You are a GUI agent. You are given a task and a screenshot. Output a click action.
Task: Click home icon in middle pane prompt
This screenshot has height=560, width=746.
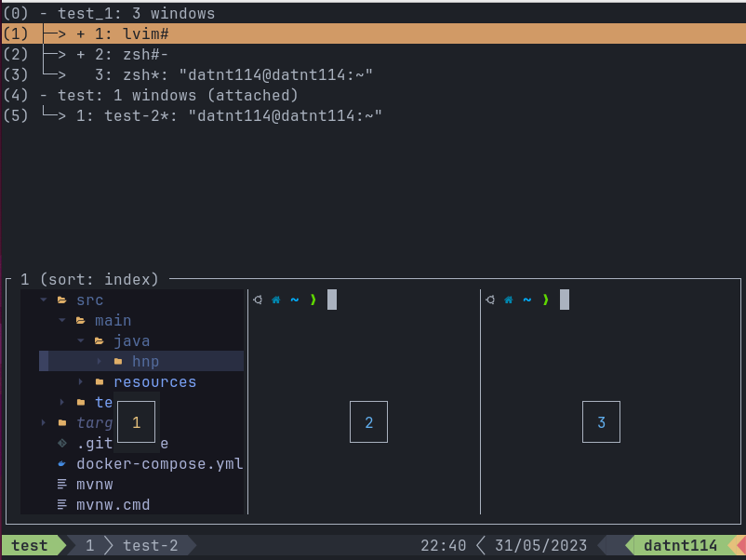point(275,300)
